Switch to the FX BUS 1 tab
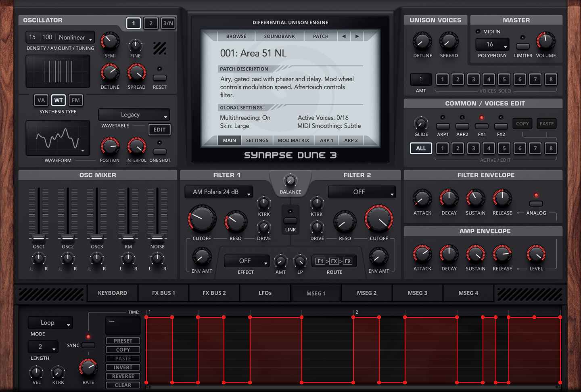The image size is (581, 392). pyautogui.click(x=163, y=293)
